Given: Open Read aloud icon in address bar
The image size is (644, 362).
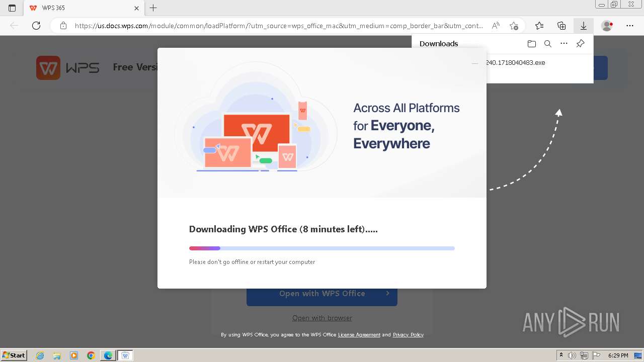Looking at the screenshot, I should tap(496, 26).
